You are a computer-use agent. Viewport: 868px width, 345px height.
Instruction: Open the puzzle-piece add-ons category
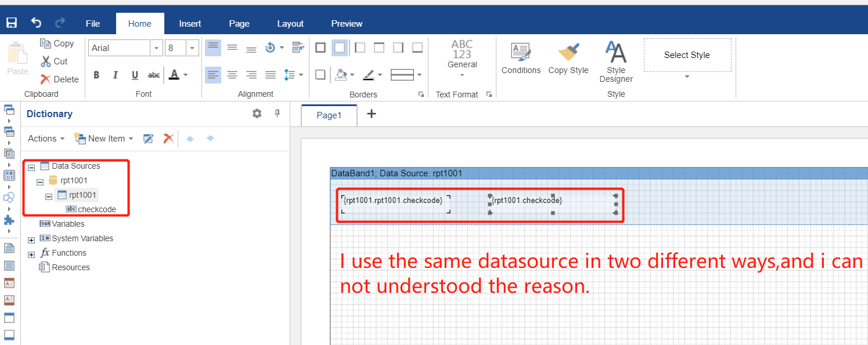(9, 220)
